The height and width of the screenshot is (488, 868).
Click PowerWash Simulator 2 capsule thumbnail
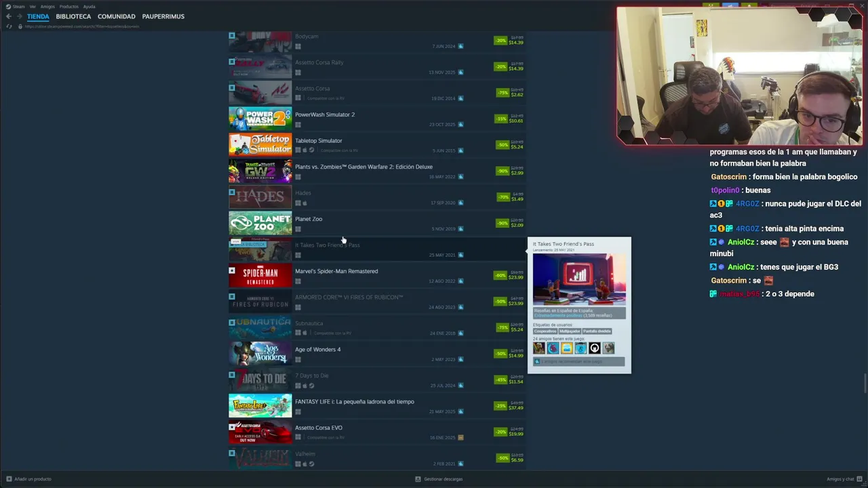(260, 119)
